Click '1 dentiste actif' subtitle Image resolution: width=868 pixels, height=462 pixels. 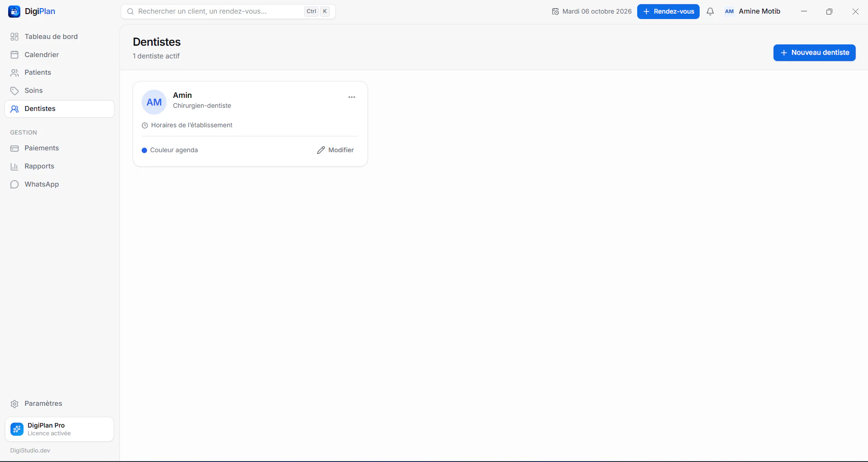pos(156,56)
